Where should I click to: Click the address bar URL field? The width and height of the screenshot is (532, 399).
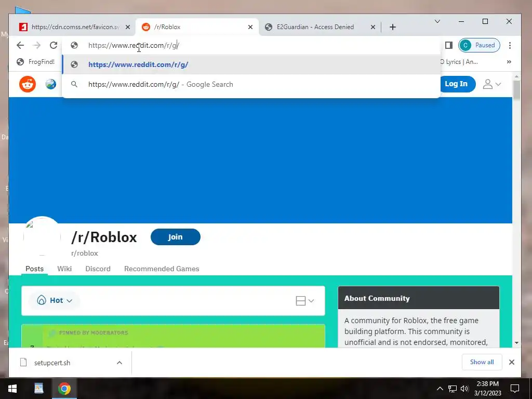tap(251, 45)
